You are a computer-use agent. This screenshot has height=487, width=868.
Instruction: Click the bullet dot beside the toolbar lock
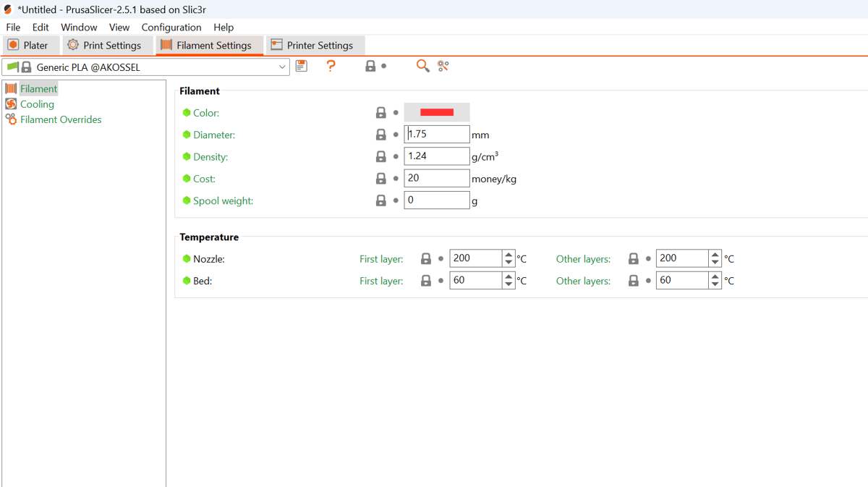(x=383, y=66)
